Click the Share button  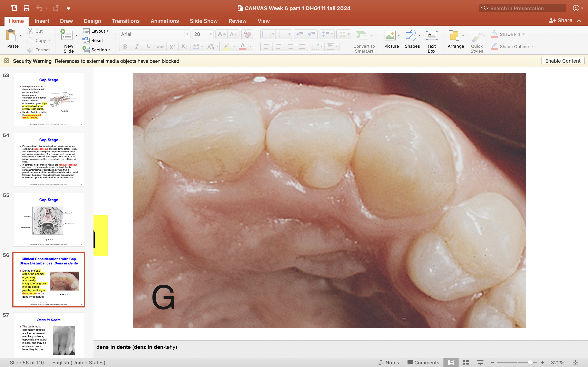click(561, 21)
